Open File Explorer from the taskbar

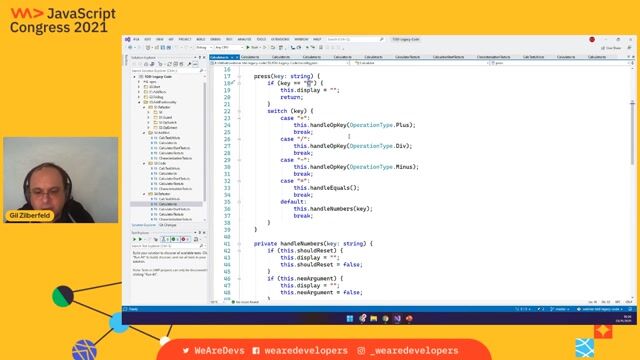pyautogui.click(x=373, y=319)
